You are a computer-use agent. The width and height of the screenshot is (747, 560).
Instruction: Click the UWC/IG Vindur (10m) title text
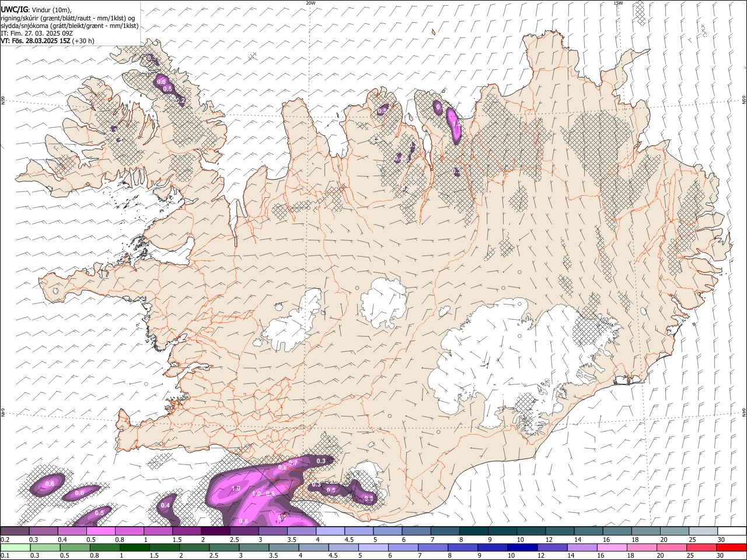36,10
